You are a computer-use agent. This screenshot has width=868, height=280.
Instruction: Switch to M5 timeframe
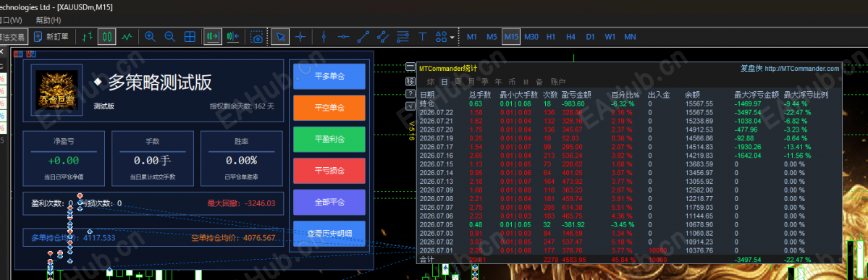(x=492, y=37)
